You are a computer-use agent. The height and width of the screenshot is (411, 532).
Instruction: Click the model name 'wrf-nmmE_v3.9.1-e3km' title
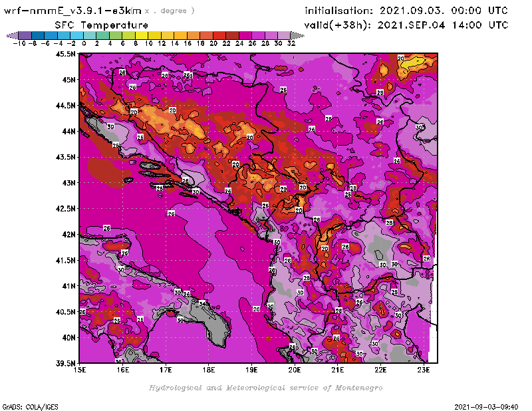(72, 11)
